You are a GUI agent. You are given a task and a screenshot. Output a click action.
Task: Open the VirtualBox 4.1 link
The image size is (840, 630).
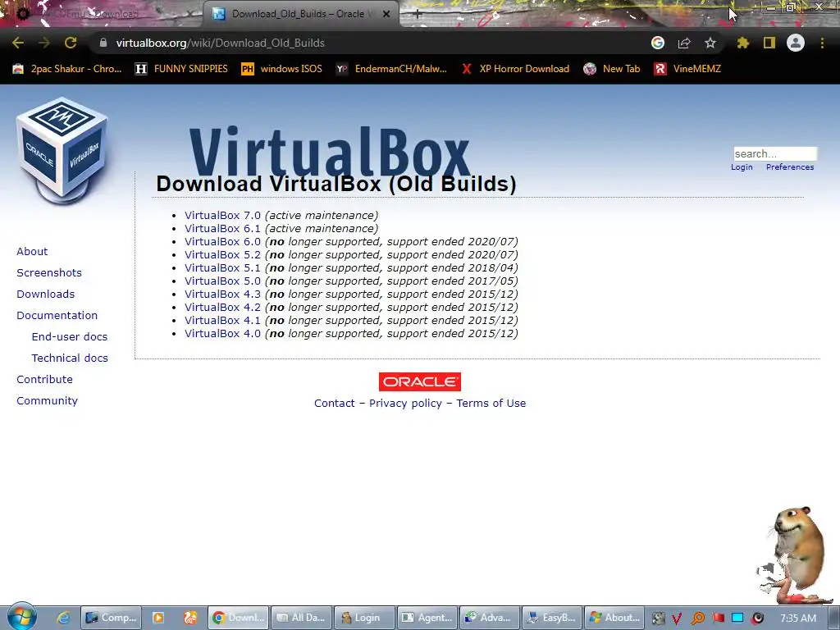coord(223,321)
